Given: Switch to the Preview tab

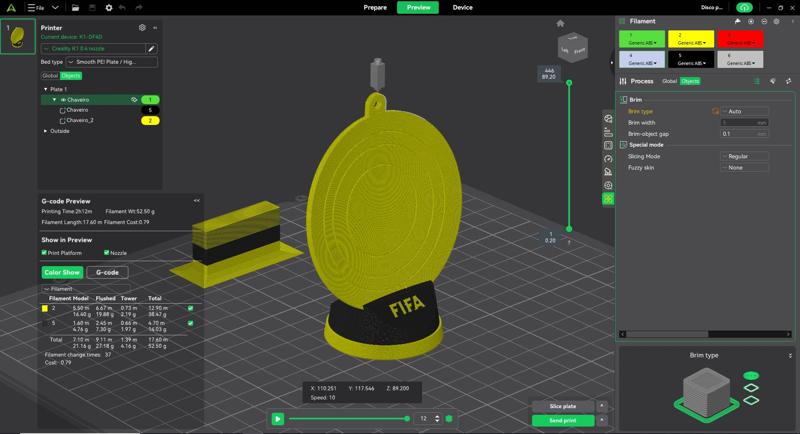Looking at the screenshot, I should 418,8.
